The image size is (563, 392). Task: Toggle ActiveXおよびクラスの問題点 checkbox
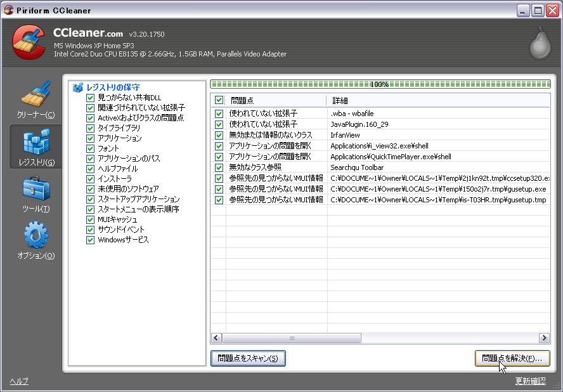tap(90, 118)
